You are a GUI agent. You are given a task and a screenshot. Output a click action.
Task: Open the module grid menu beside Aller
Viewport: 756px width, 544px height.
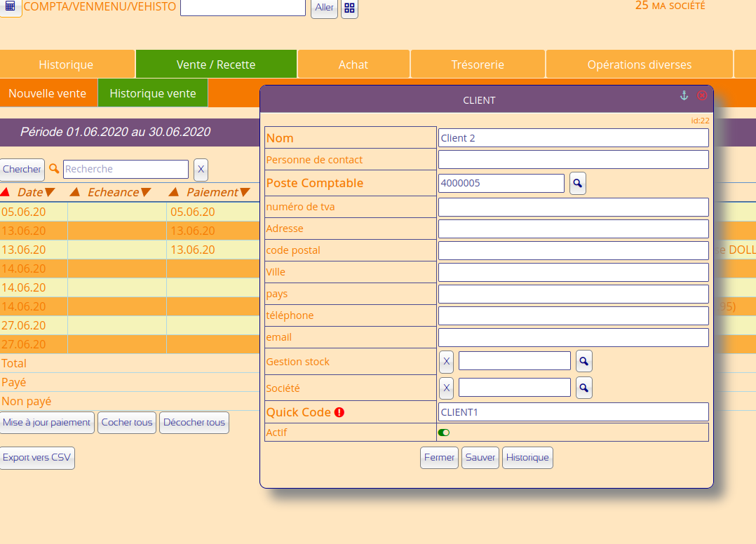coord(349,8)
